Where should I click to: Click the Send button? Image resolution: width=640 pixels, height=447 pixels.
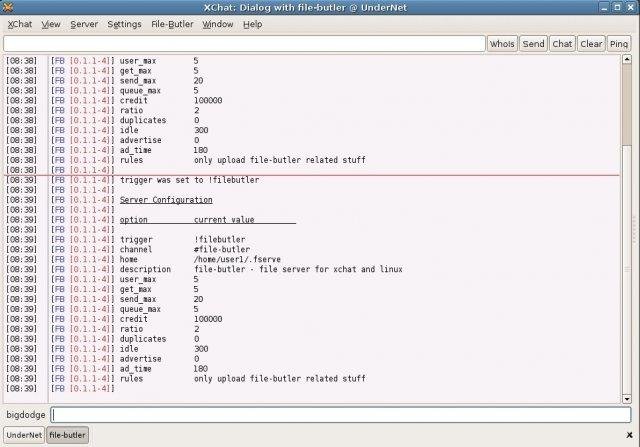pyautogui.click(x=533, y=44)
